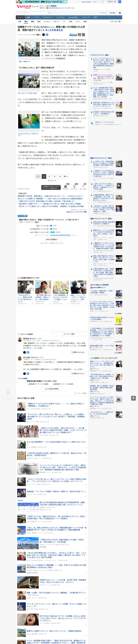Open 宮下公美子's profile avatar

(20, 358)
